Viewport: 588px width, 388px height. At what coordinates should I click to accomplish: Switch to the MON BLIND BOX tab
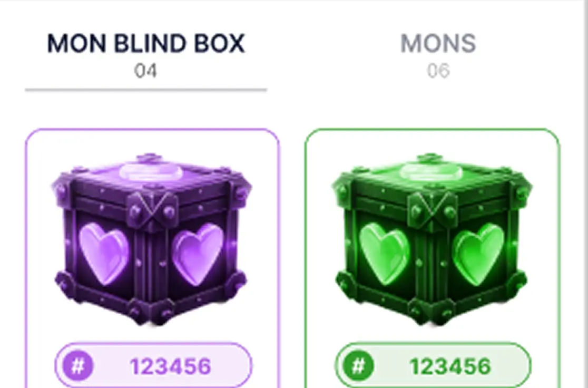coord(146,44)
